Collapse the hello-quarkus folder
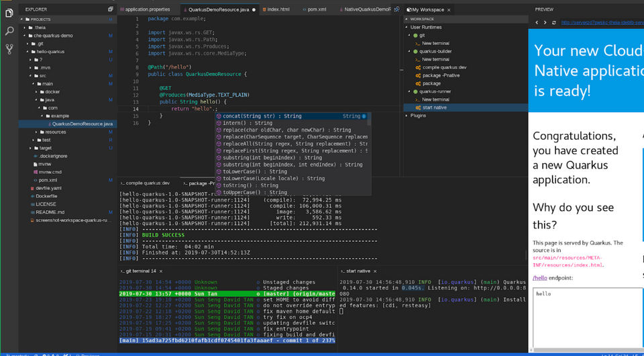 28,52
